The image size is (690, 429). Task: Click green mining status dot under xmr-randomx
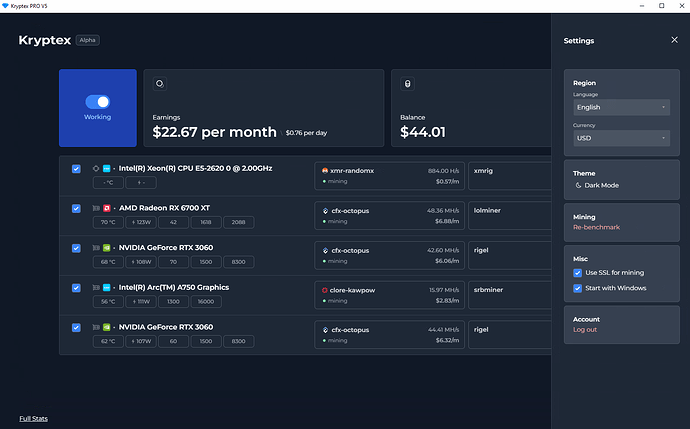pyautogui.click(x=324, y=181)
